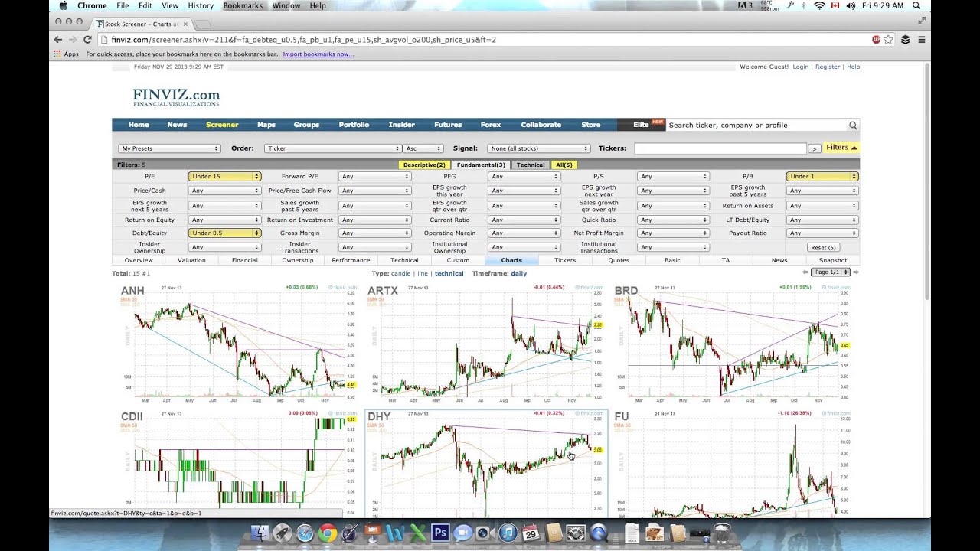Viewport: 980px width, 551px height.
Task: Open the Trash in the Dock
Action: [722, 533]
